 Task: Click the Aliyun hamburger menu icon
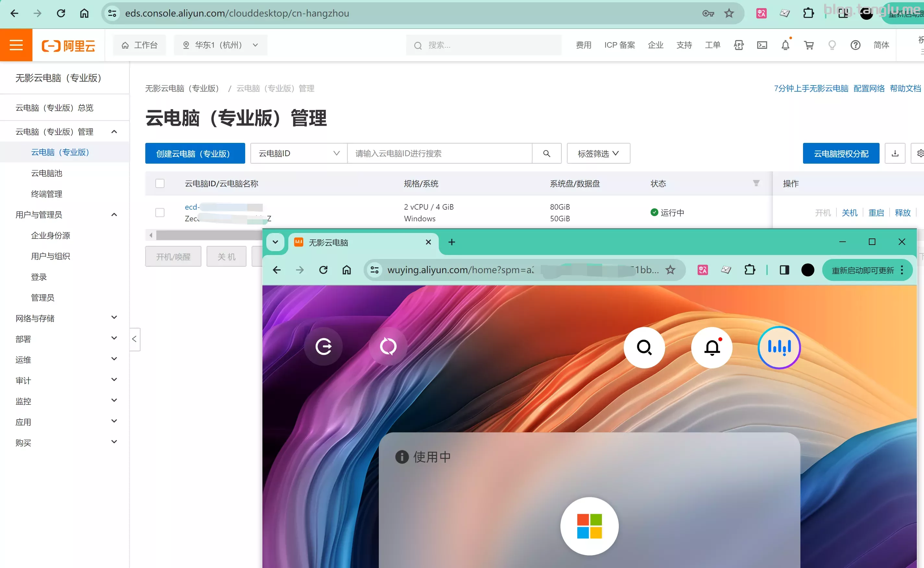pos(16,45)
